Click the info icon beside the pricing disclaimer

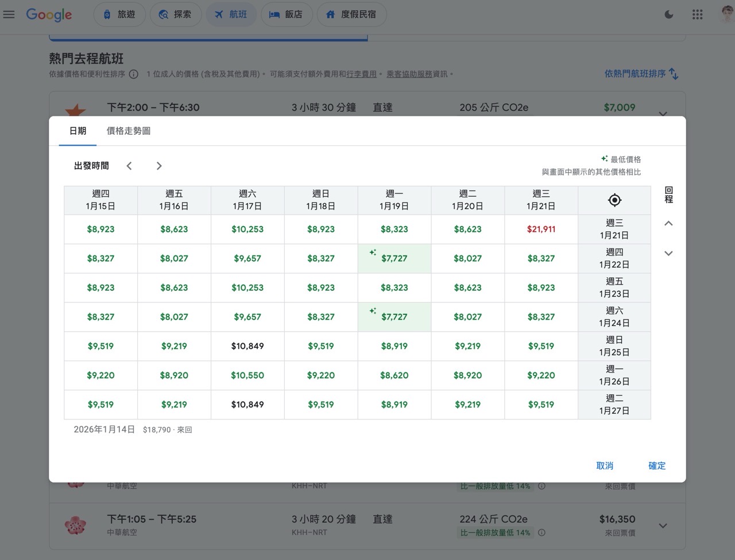133,73
